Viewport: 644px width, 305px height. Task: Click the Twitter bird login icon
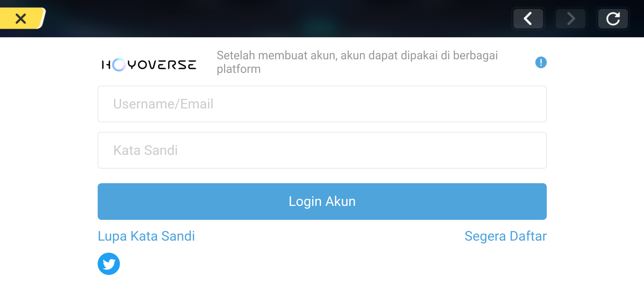click(x=108, y=264)
